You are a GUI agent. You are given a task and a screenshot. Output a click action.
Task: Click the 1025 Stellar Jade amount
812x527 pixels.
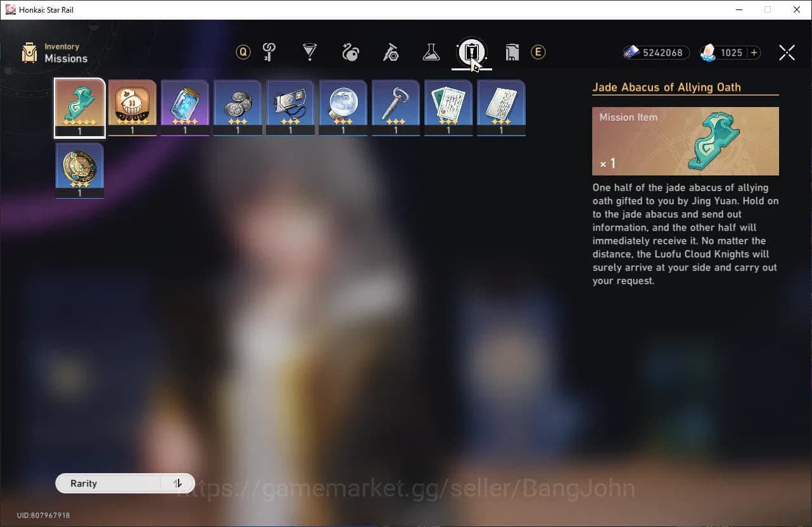732,53
